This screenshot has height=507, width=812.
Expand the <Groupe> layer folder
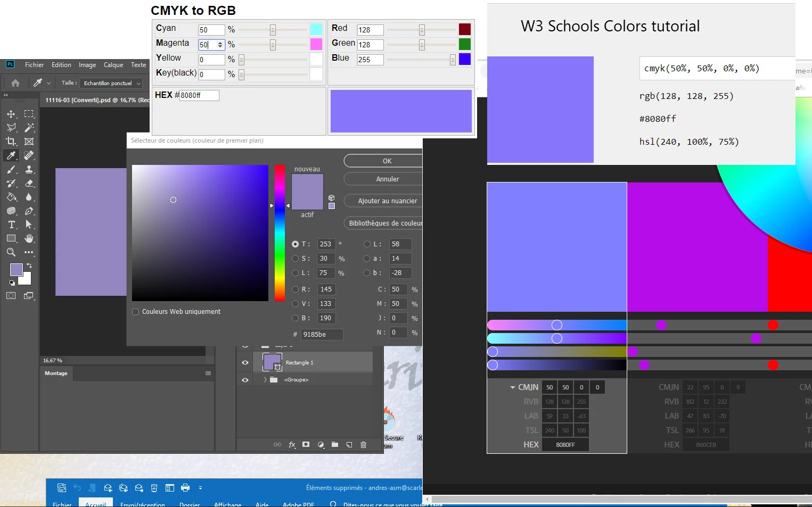[x=265, y=380]
